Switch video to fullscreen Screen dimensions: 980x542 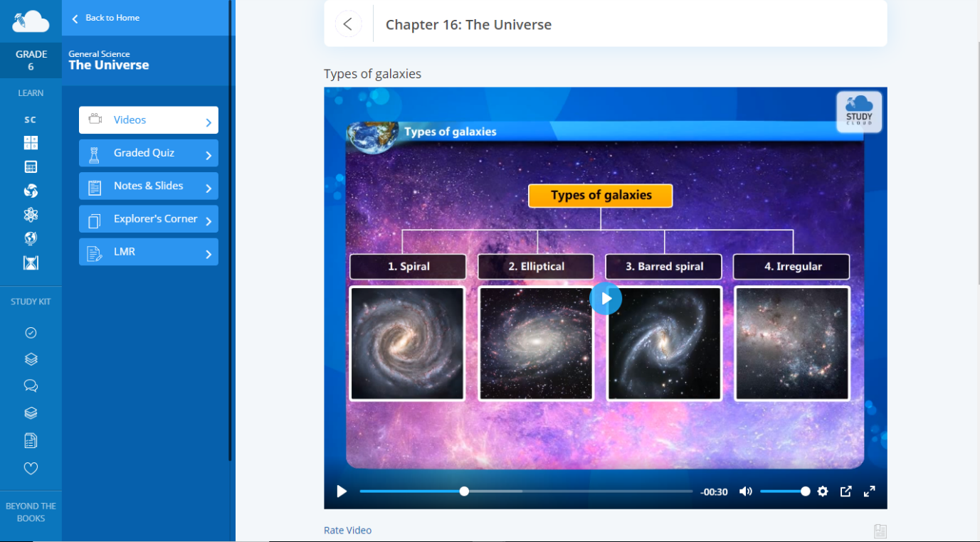tap(869, 491)
